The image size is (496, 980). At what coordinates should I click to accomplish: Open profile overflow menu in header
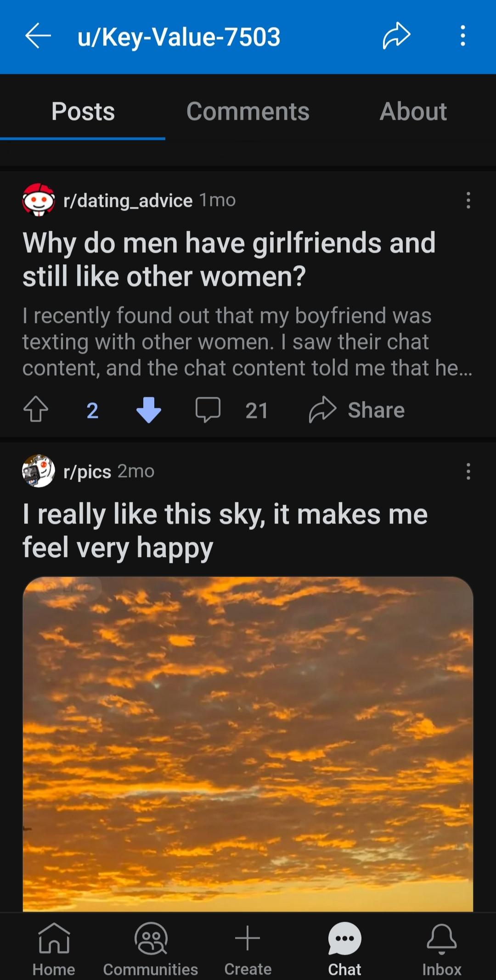tap(463, 36)
